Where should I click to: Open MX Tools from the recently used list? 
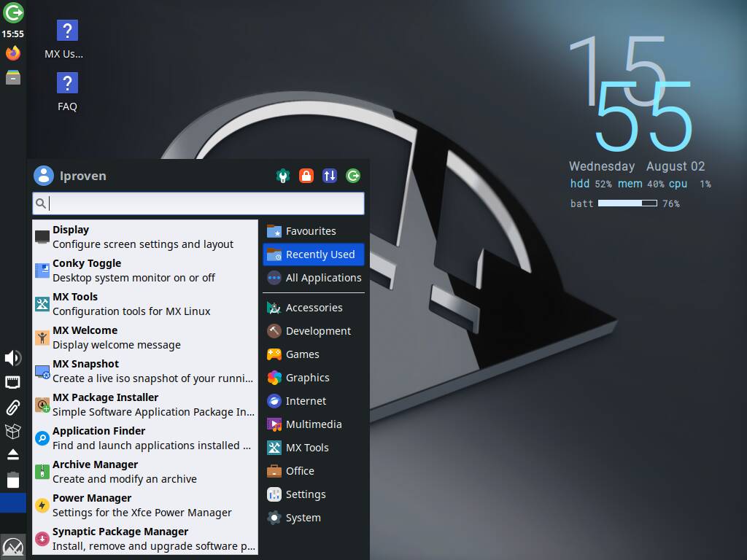[x=145, y=304]
